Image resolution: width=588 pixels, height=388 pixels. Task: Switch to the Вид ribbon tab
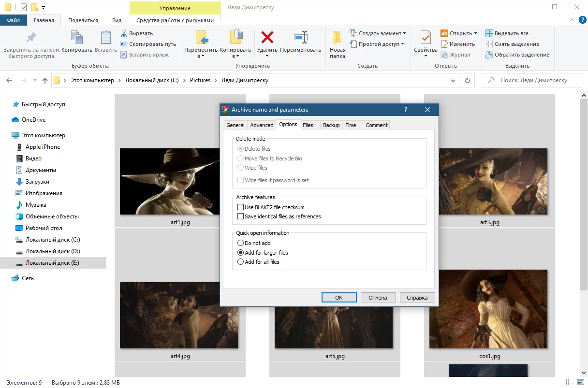117,20
